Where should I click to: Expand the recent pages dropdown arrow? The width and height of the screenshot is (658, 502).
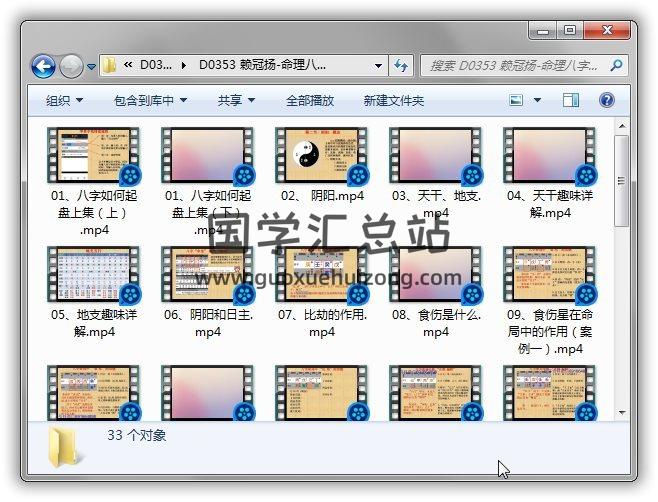click(91, 67)
